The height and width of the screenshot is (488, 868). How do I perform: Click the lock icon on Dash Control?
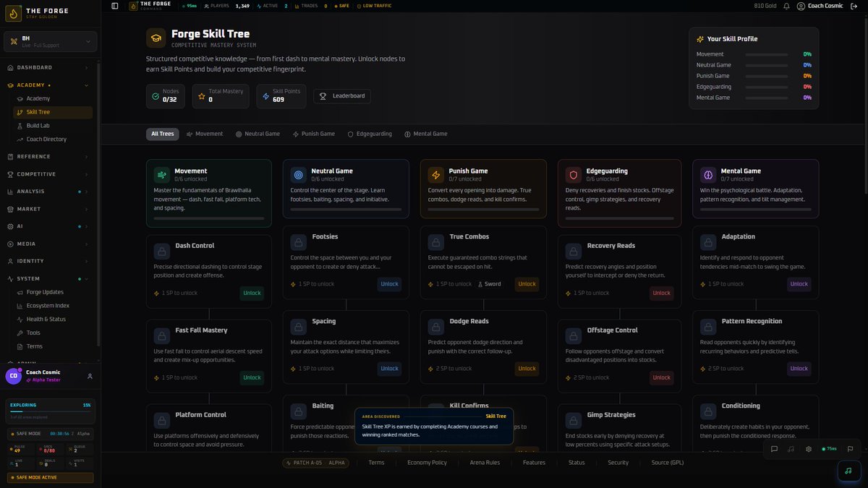[162, 251]
